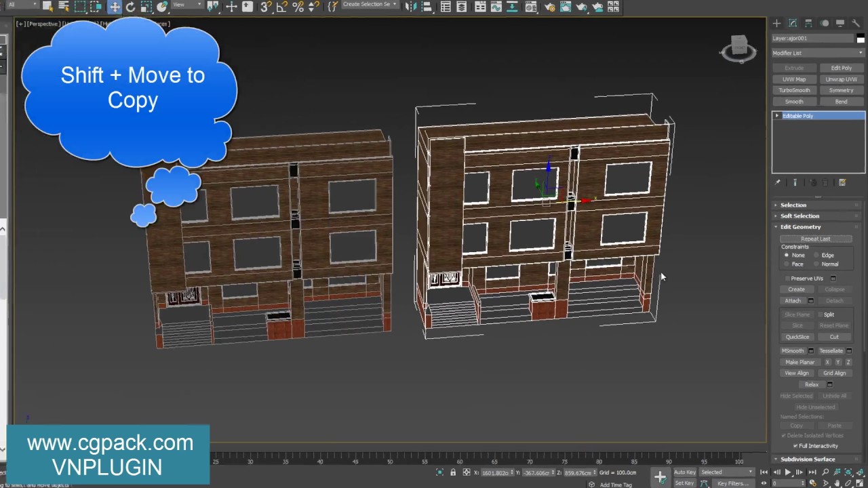This screenshot has width=868, height=488.
Task: Apply the TurboSmooth modifier button
Action: coord(794,90)
